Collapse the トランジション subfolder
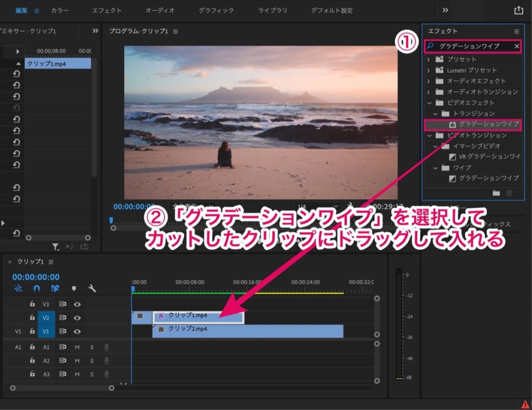The height and width of the screenshot is (410, 532). [x=435, y=114]
